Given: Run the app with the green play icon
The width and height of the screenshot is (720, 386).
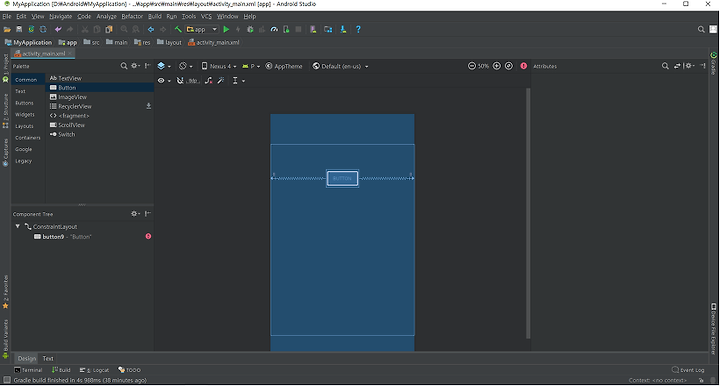Looking at the screenshot, I should click(226, 29).
